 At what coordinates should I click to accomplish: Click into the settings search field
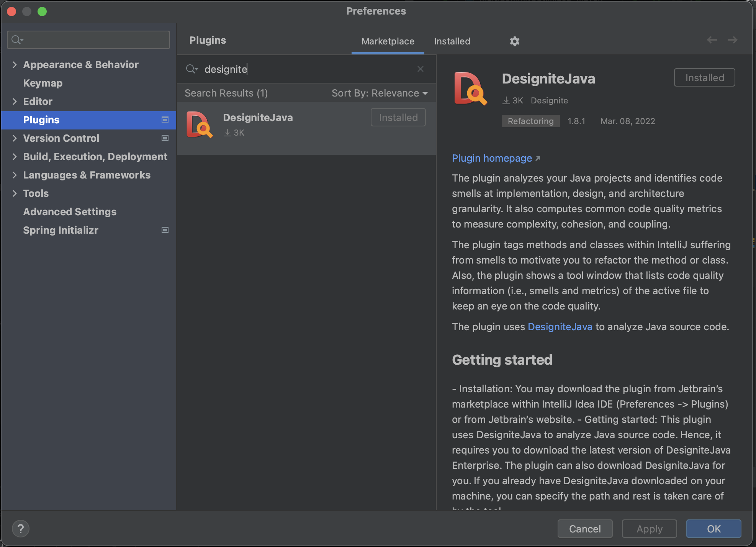pos(88,40)
